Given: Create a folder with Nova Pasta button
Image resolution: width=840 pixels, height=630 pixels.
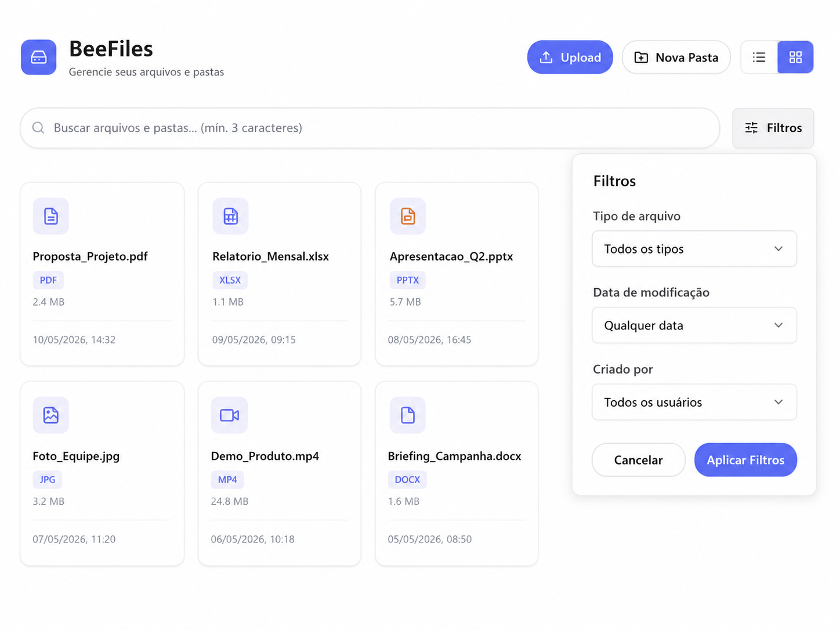Looking at the screenshot, I should (676, 57).
